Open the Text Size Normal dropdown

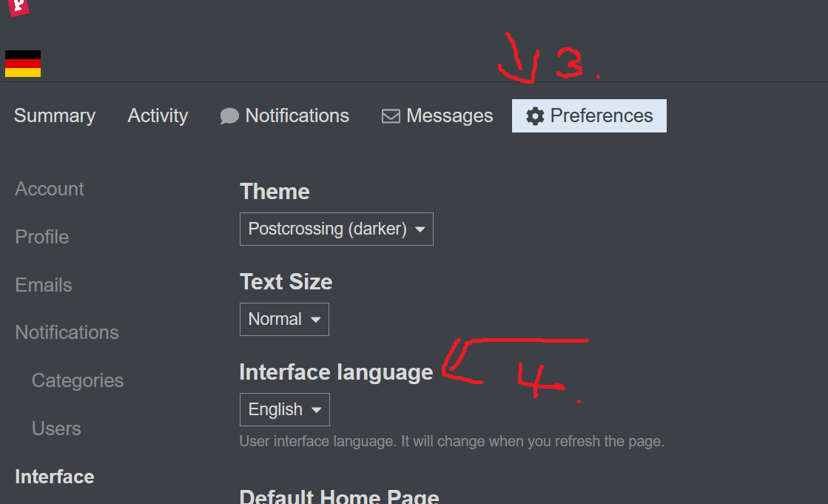click(x=284, y=319)
